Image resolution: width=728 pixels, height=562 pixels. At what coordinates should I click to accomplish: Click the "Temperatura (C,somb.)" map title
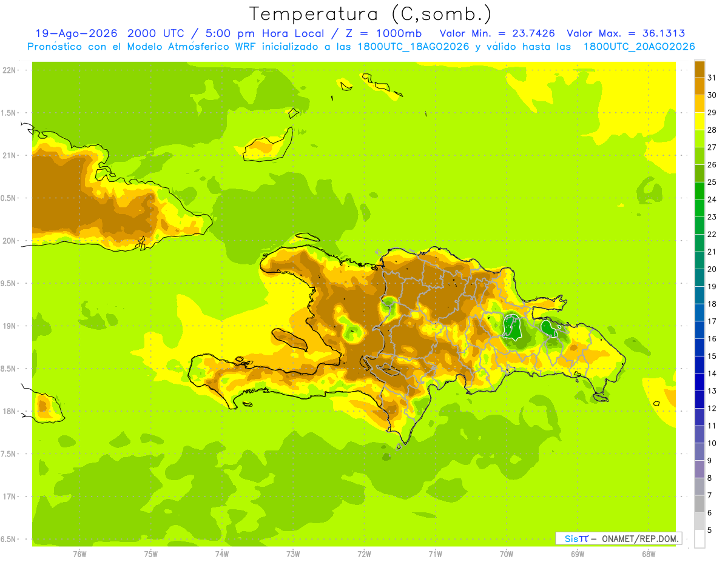(x=371, y=13)
